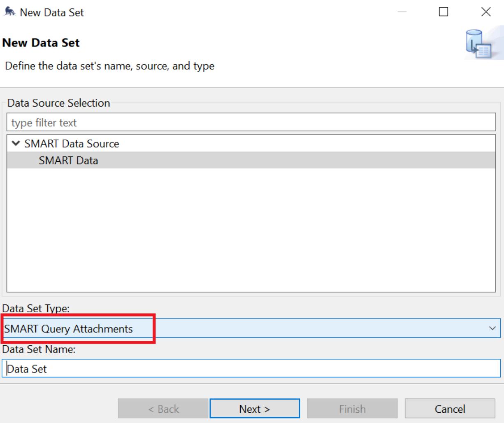Click the bold New Data Set heading
This screenshot has height=423, width=504.
[41, 43]
